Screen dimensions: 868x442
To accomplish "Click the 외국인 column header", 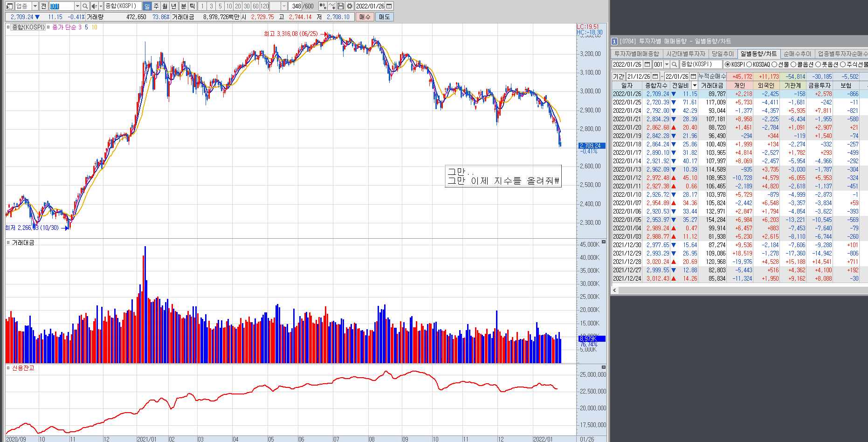I will 766,85.
